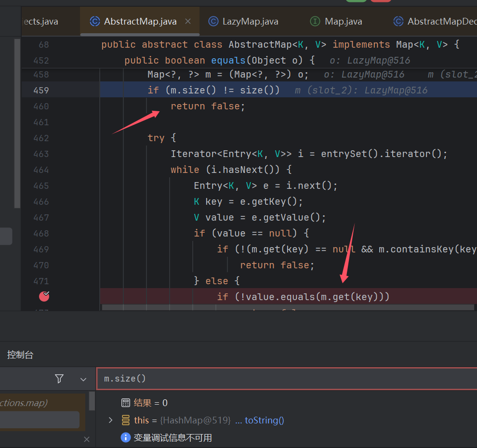Toggle the breakpoint at the value.equals line
Viewport: 477px width, 448px height.
coord(44,296)
